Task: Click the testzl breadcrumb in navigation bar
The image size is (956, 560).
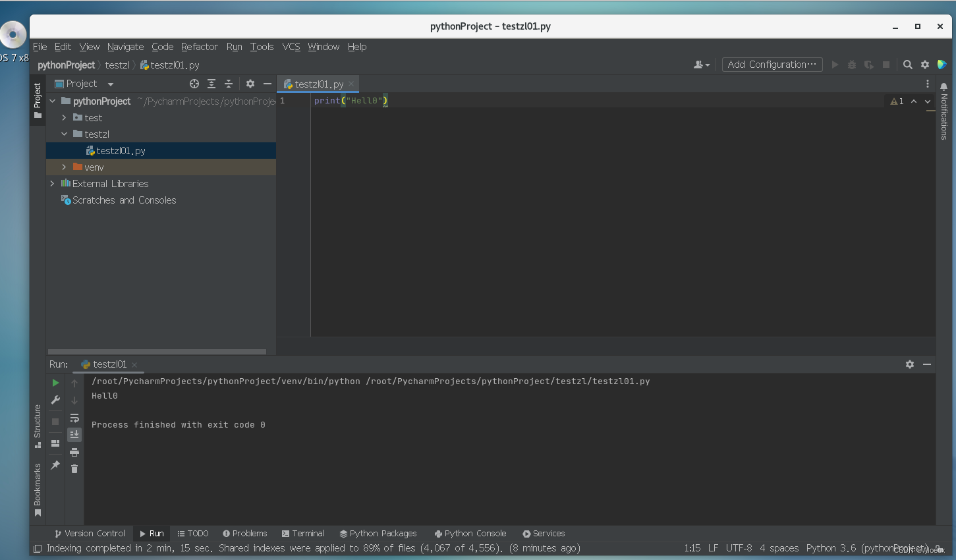Action: [117, 65]
